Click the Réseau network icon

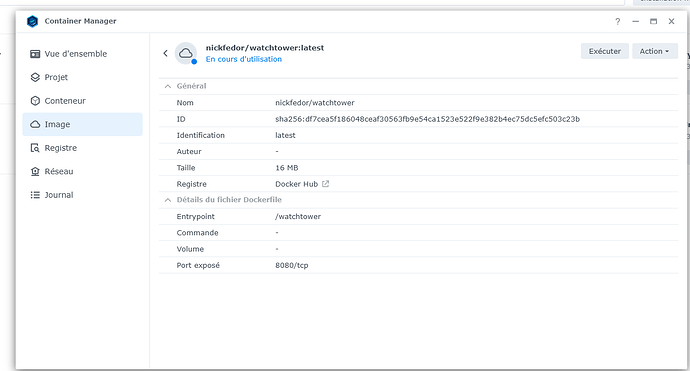(x=35, y=171)
